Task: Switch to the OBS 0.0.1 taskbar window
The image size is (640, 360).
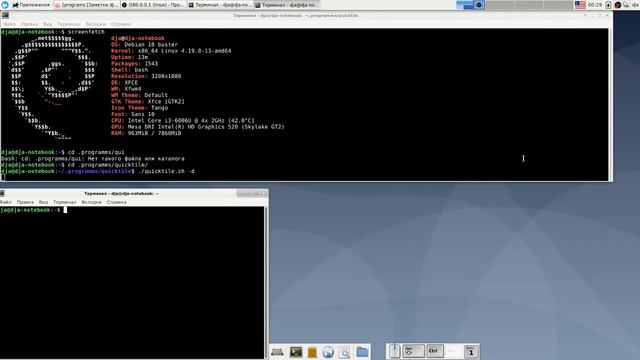Action: click(x=153, y=5)
